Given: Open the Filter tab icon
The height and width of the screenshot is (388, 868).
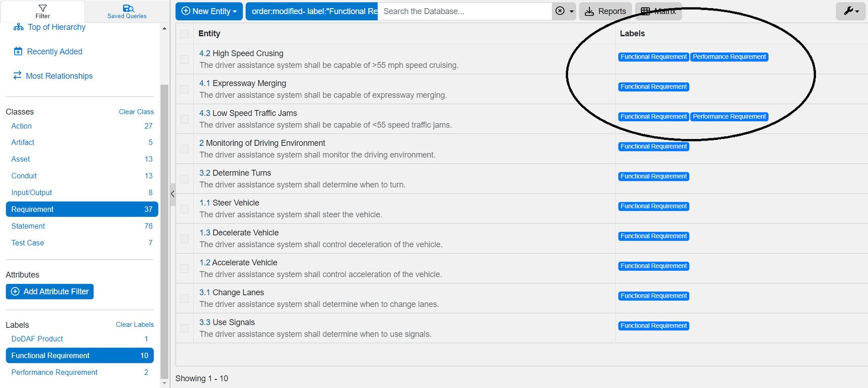Looking at the screenshot, I should [x=42, y=8].
